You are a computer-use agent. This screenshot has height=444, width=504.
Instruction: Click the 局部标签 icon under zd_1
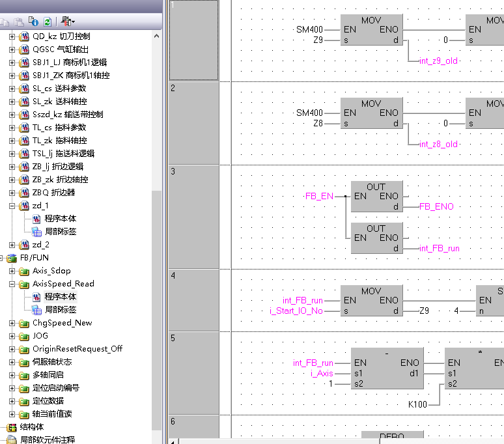(37, 232)
